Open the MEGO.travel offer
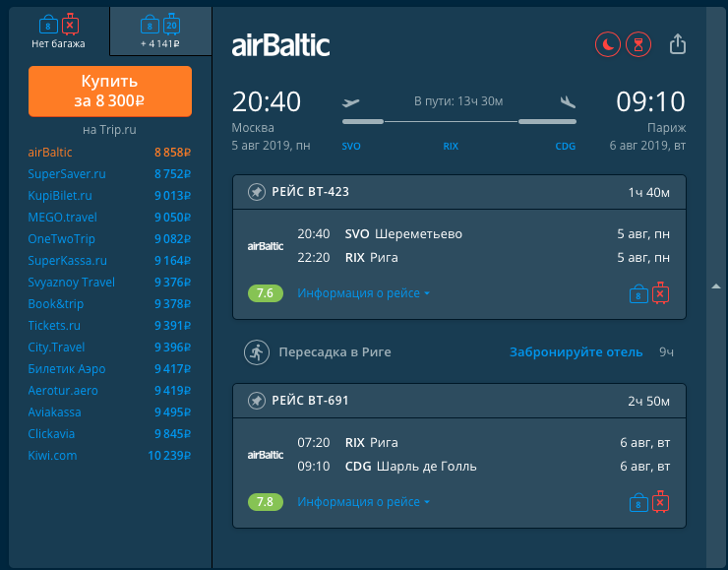 click(x=109, y=218)
